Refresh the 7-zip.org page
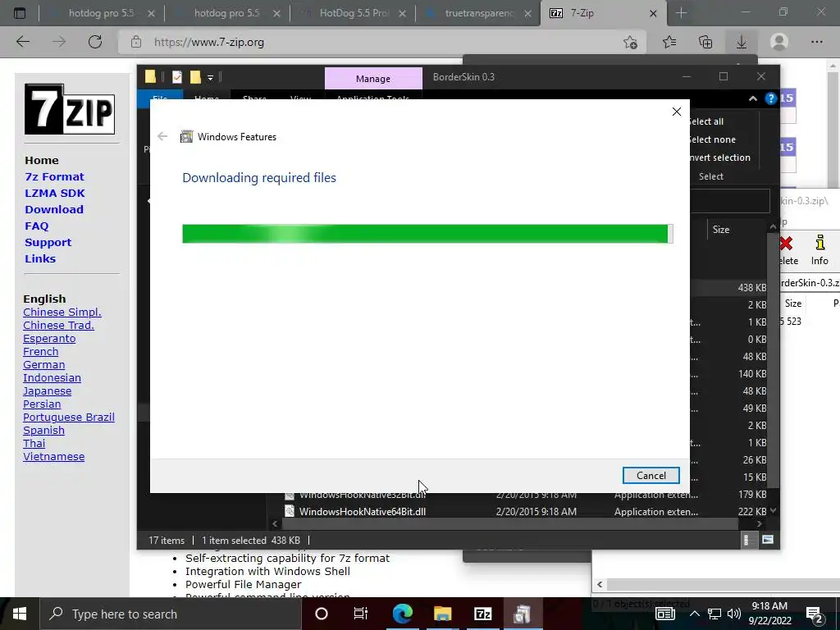Viewport: 840px width, 630px height. [x=95, y=42]
